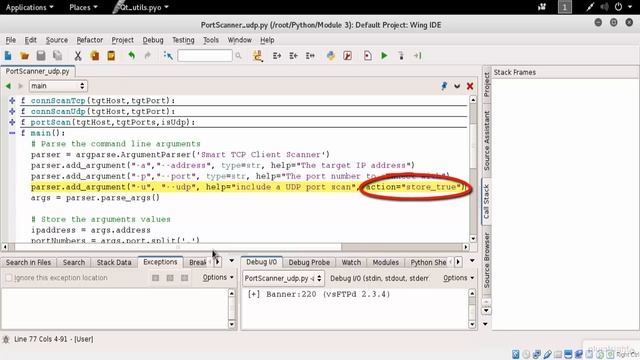Click the match-indentation toolbar icon
Image resolution: width=640 pixels, height=360 pixels.
[x=310, y=56]
